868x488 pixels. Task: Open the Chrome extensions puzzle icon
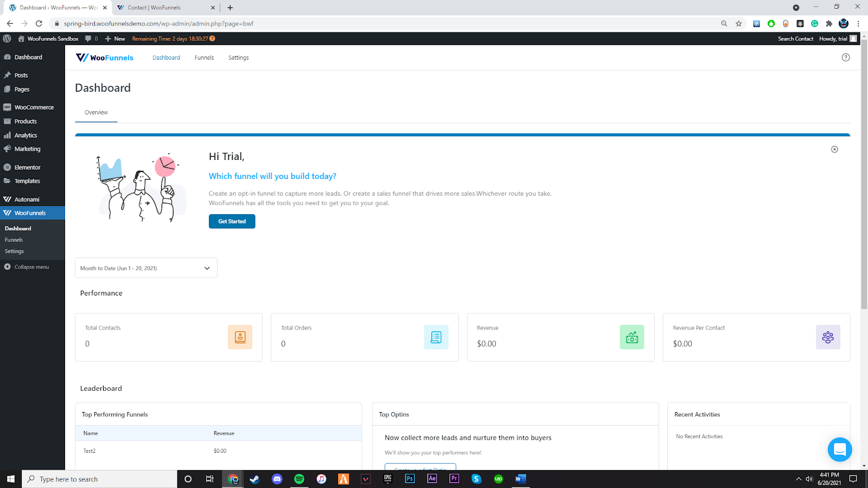pyautogui.click(x=829, y=23)
